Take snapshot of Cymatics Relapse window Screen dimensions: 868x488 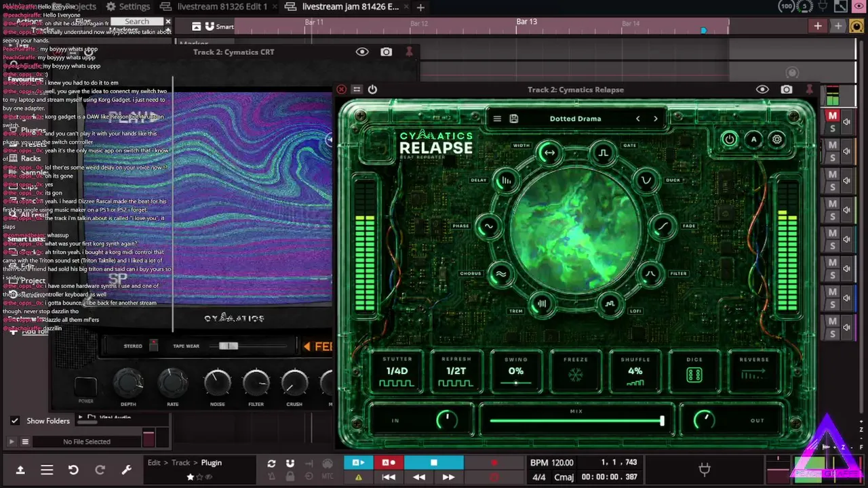[787, 89]
